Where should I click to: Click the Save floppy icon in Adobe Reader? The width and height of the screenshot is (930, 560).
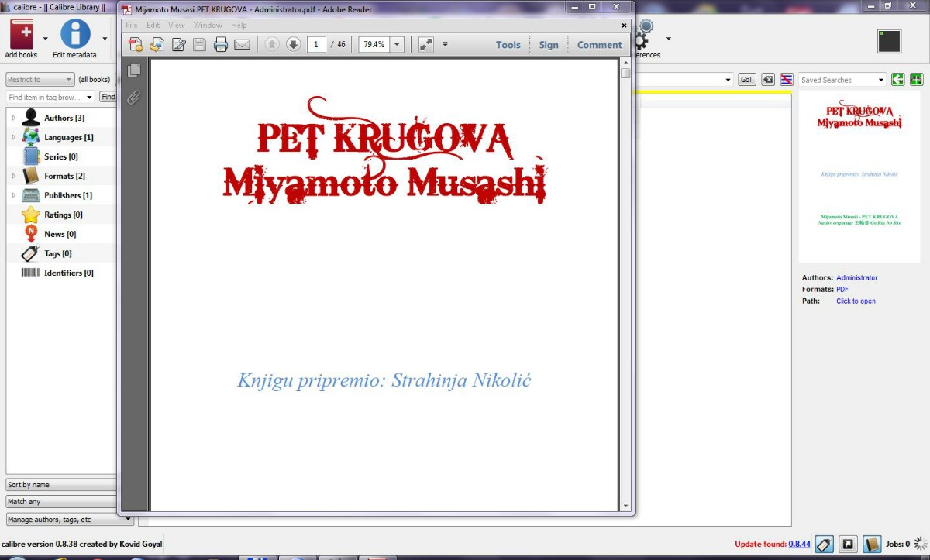coord(199,45)
